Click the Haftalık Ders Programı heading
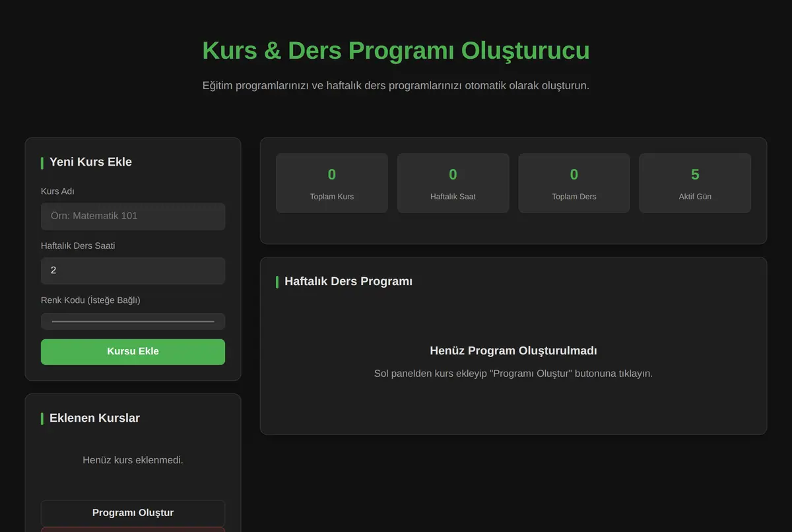792x532 pixels. pos(348,281)
